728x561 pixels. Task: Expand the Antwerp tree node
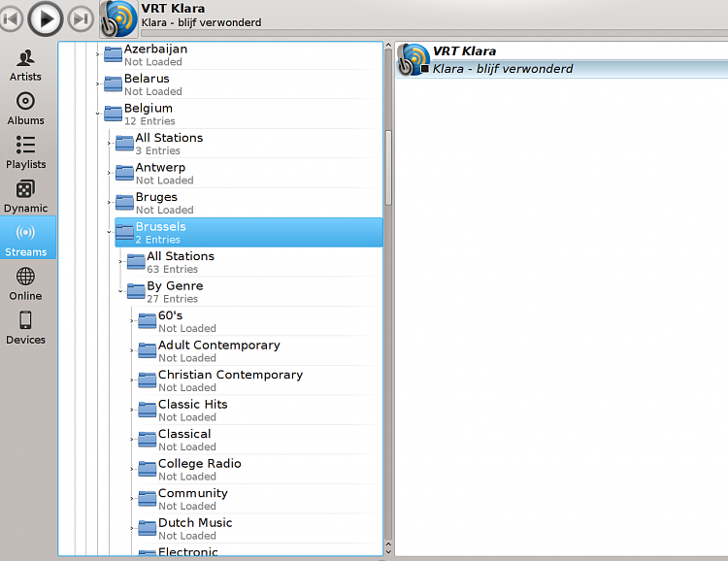coord(109,173)
